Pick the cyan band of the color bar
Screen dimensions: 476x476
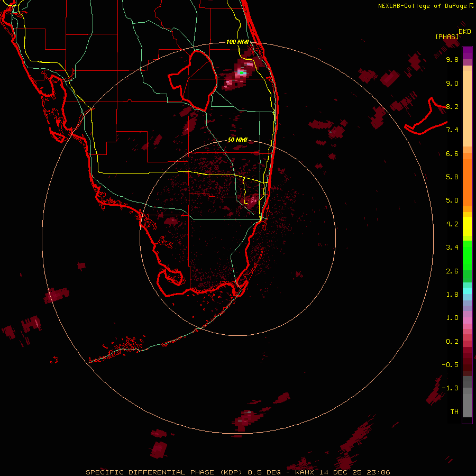(x=467, y=290)
